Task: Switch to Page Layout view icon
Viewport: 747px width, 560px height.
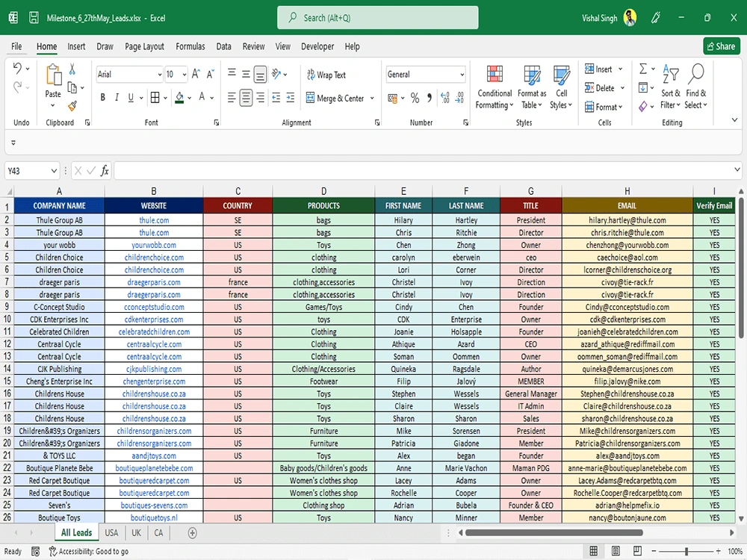Action: (616, 551)
